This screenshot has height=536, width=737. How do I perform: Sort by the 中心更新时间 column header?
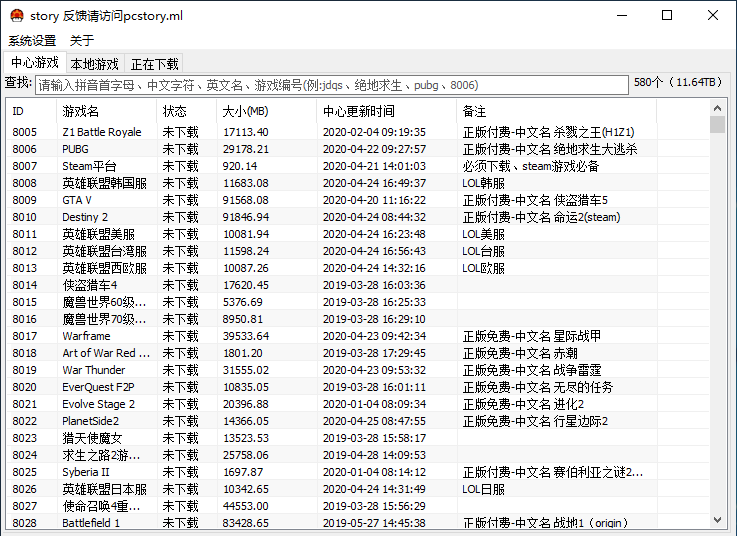(x=387, y=111)
